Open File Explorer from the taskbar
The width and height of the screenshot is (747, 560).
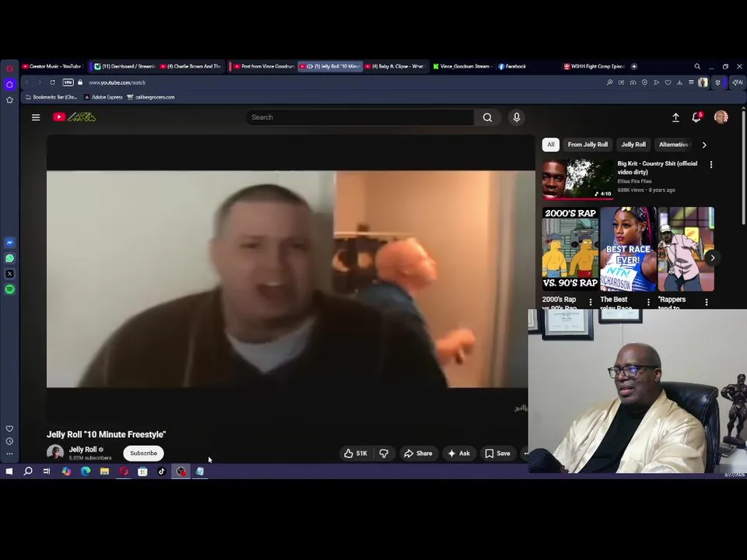104,471
